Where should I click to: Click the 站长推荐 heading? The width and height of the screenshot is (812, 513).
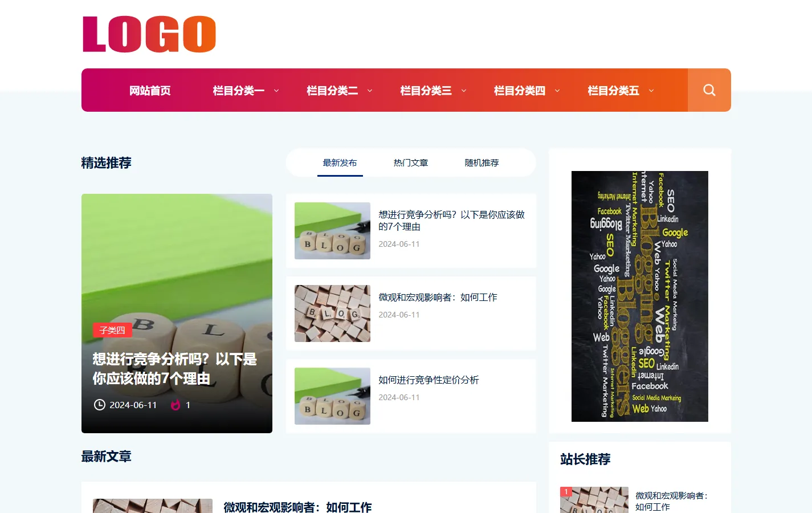pos(585,459)
